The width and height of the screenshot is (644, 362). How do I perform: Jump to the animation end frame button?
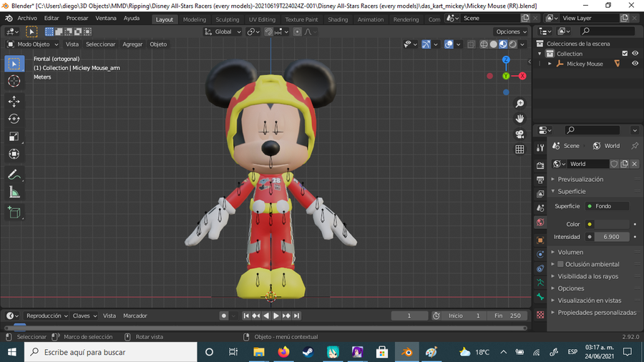296,315
